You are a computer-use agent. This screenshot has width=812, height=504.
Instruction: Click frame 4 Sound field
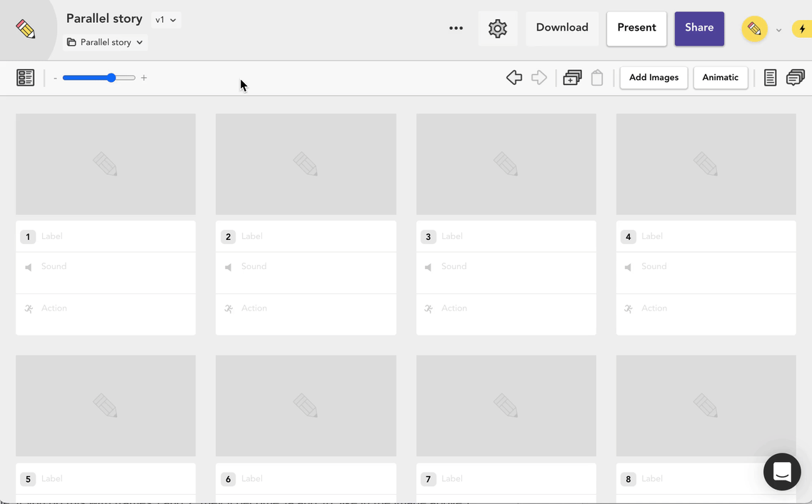[706, 273]
